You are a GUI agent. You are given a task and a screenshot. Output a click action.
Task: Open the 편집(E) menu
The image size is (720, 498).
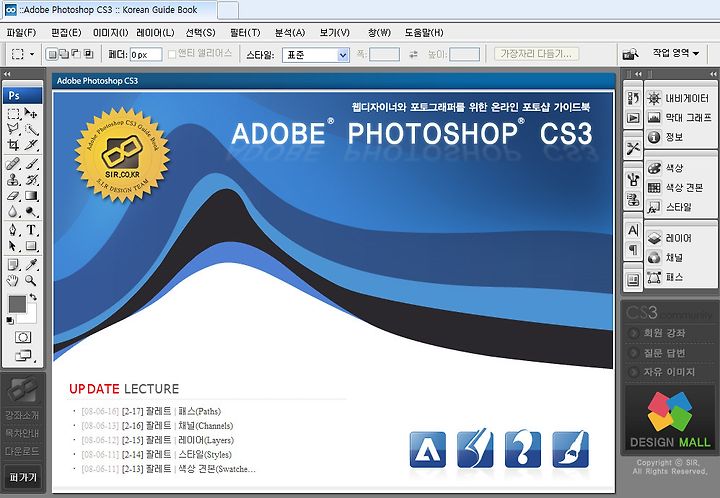click(x=66, y=33)
